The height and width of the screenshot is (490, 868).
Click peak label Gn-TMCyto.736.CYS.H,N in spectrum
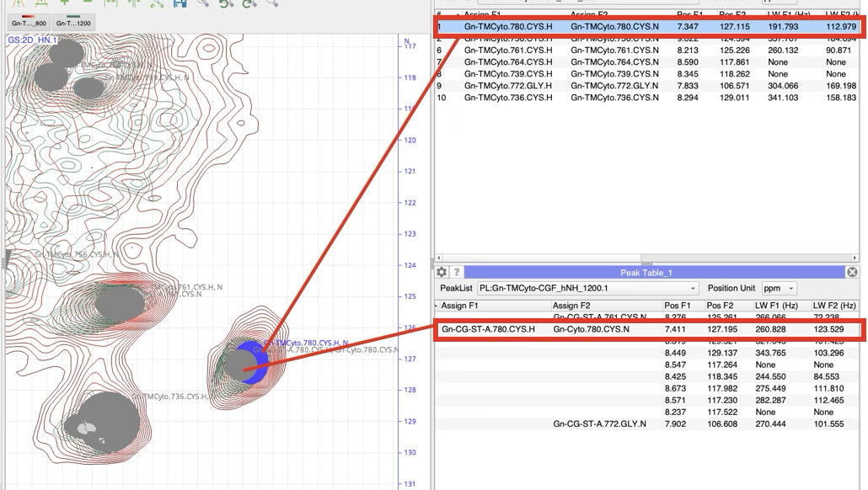[174, 397]
